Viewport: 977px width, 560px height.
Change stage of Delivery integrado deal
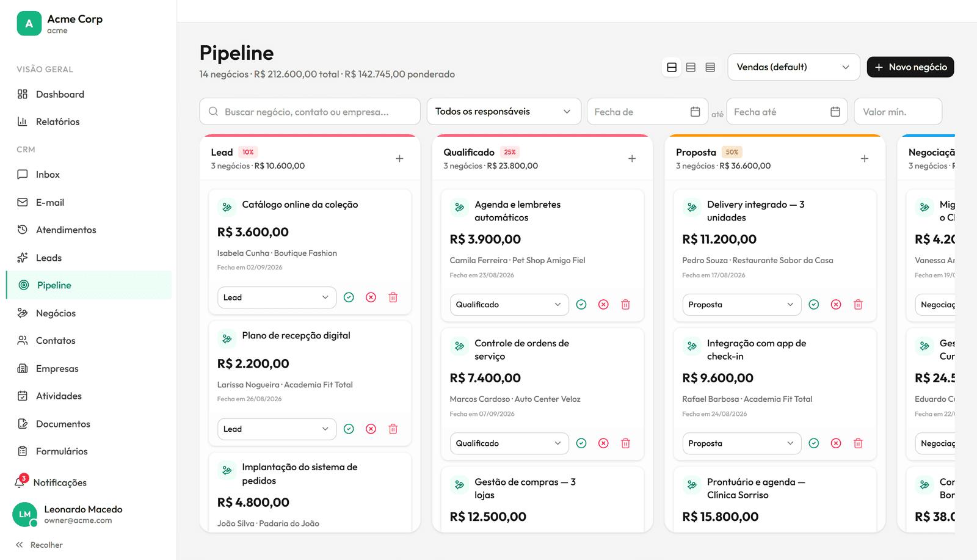click(742, 305)
